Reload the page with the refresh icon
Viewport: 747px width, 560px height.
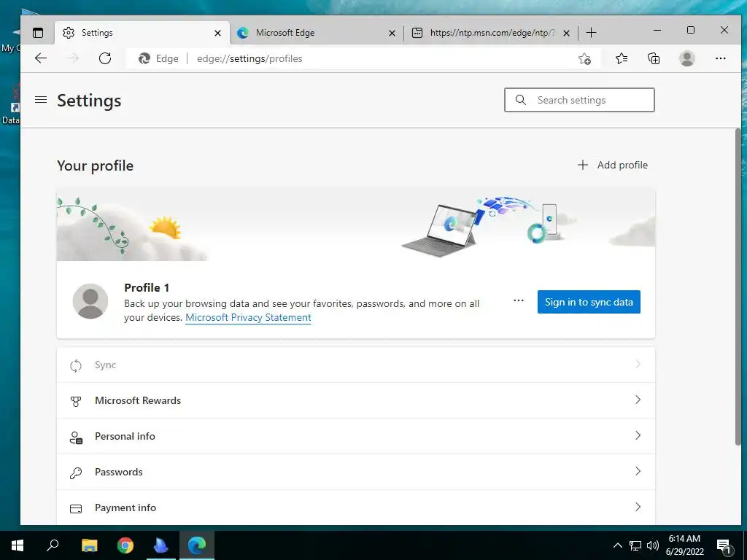pyautogui.click(x=105, y=58)
